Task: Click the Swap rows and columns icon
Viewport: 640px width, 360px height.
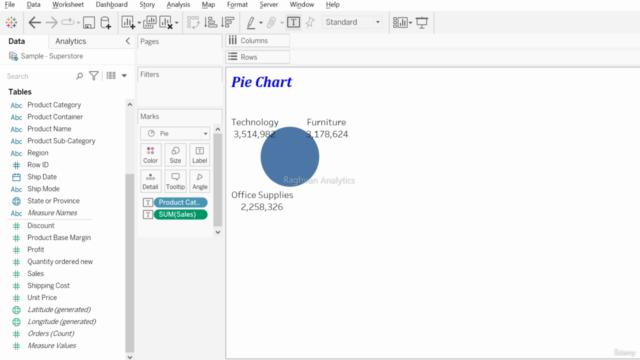Action: pyautogui.click(x=193, y=22)
